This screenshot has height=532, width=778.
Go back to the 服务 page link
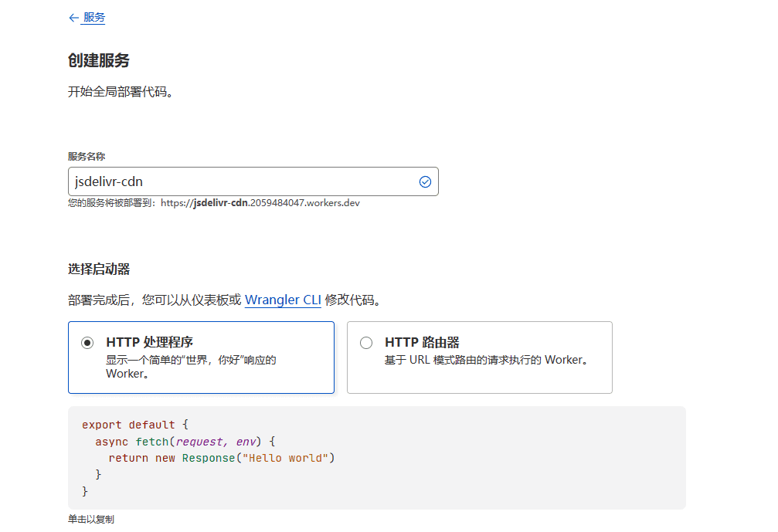[x=94, y=18]
